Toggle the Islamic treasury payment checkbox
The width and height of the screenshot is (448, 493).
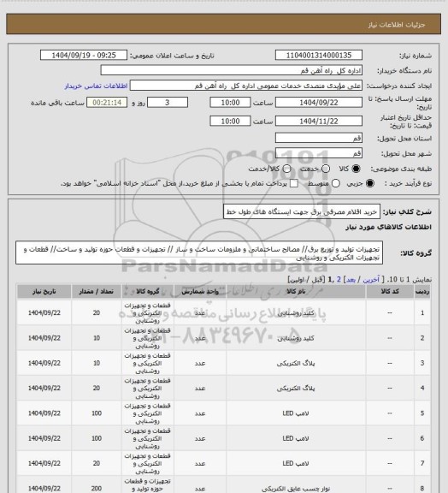tap(294, 183)
